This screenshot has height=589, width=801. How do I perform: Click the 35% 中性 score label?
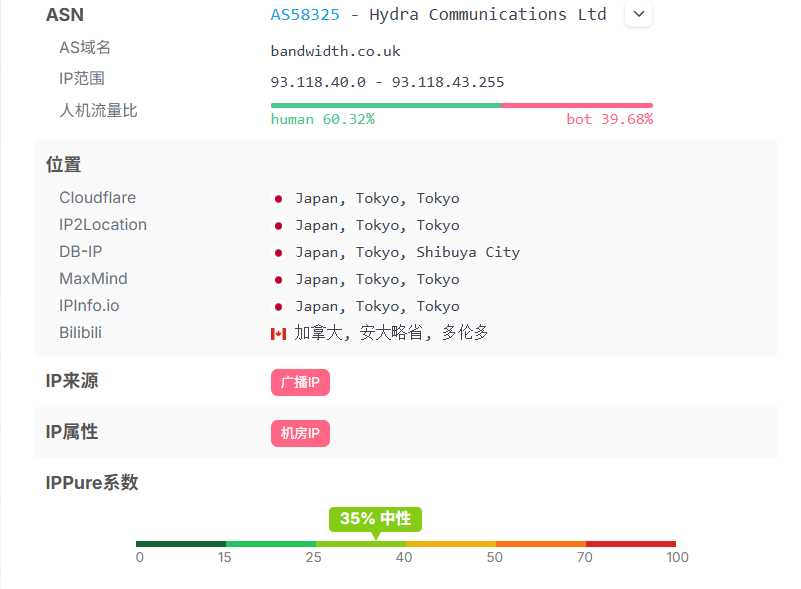click(375, 519)
